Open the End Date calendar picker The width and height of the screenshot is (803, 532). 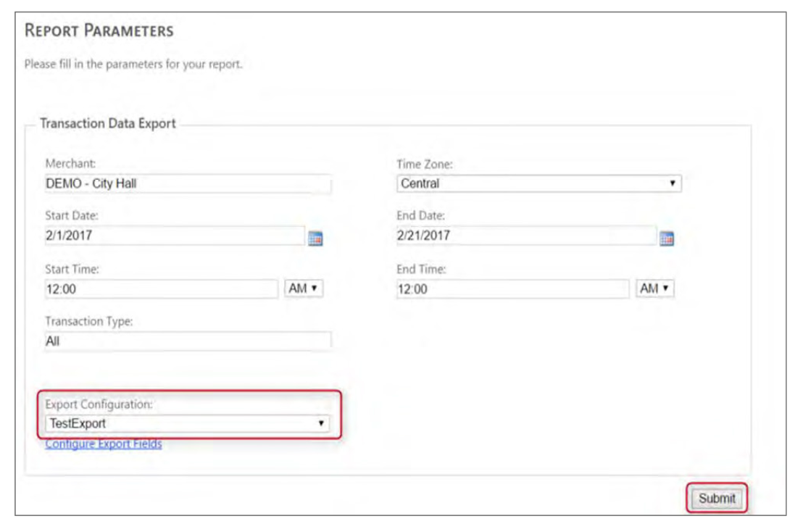tap(667, 238)
